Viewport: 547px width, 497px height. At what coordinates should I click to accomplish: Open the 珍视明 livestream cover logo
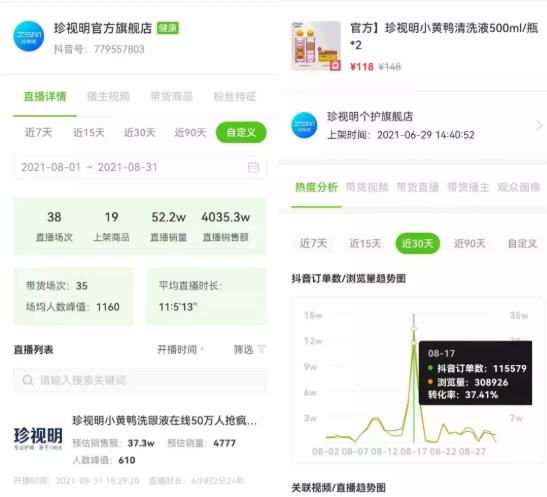pos(38,438)
